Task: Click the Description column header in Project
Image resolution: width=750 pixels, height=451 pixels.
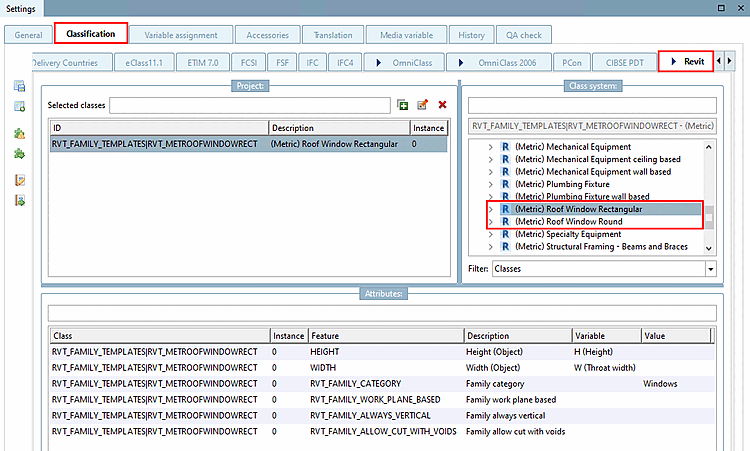Action: point(339,128)
